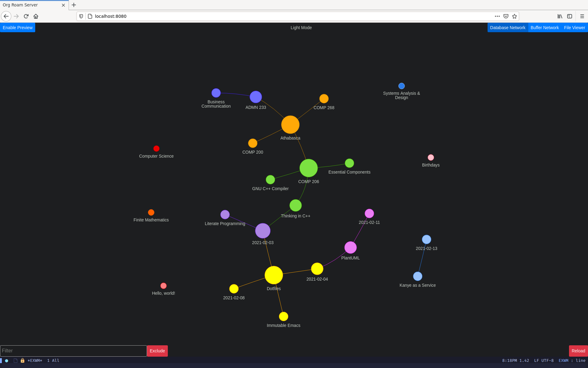Click the Dotfiles yellow node
Image resolution: width=588 pixels, height=368 pixels.
click(x=274, y=275)
